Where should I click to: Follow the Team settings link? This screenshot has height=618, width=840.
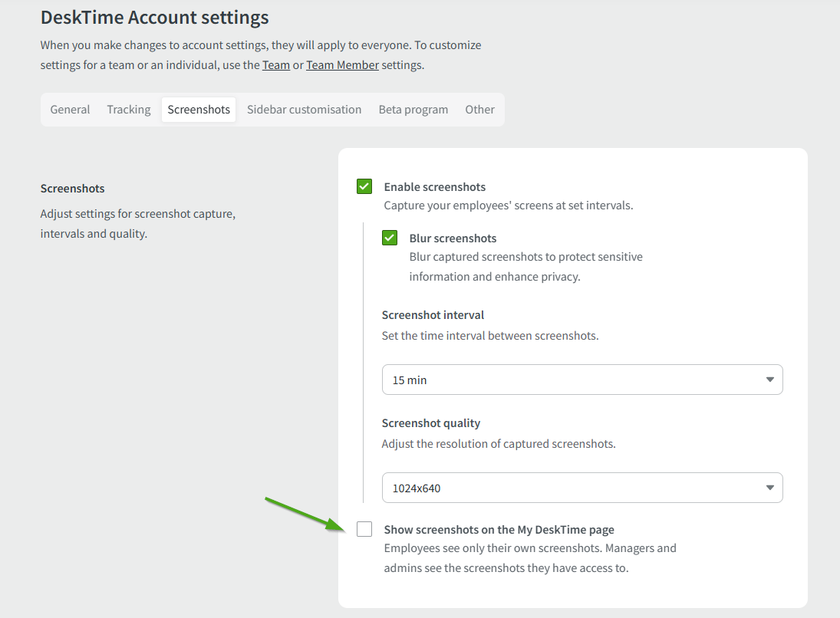pos(276,65)
